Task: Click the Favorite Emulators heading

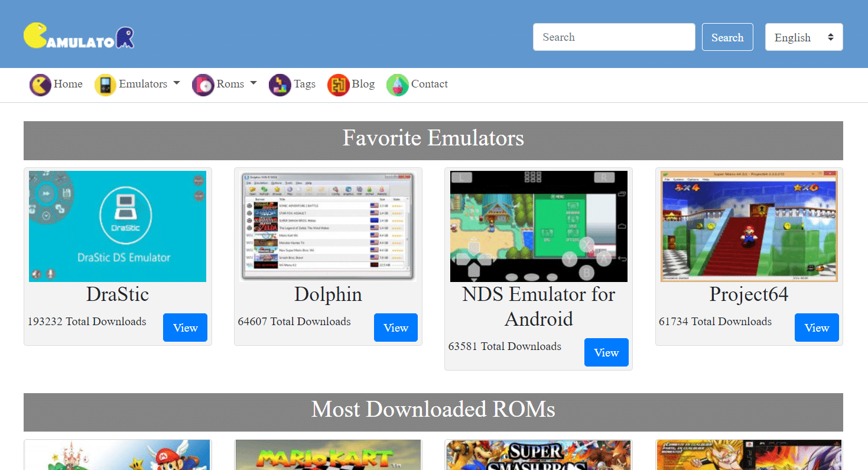Action: pos(433,138)
